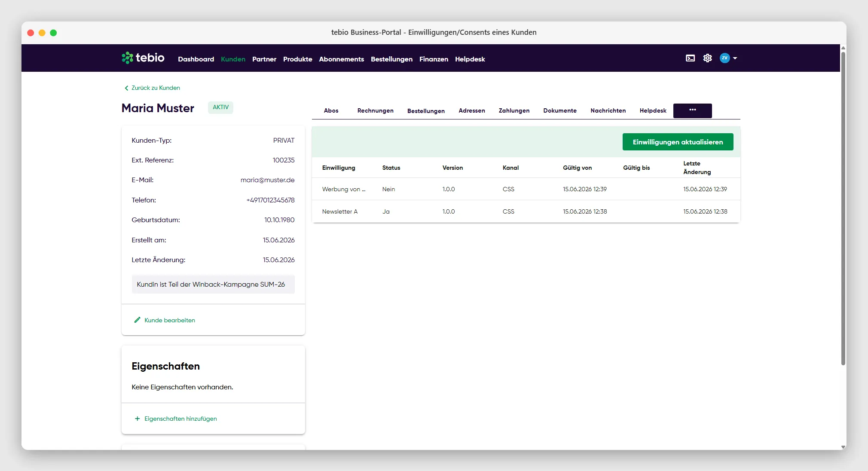
Task: Select the Newsletter A consent row
Action: (x=526, y=211)
